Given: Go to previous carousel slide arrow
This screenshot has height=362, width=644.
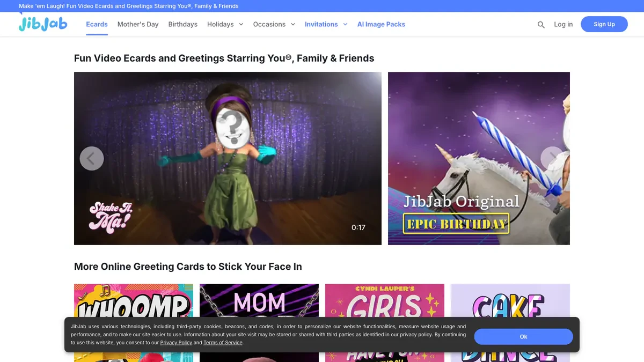Looking at the screenshot, I should 92,158.
